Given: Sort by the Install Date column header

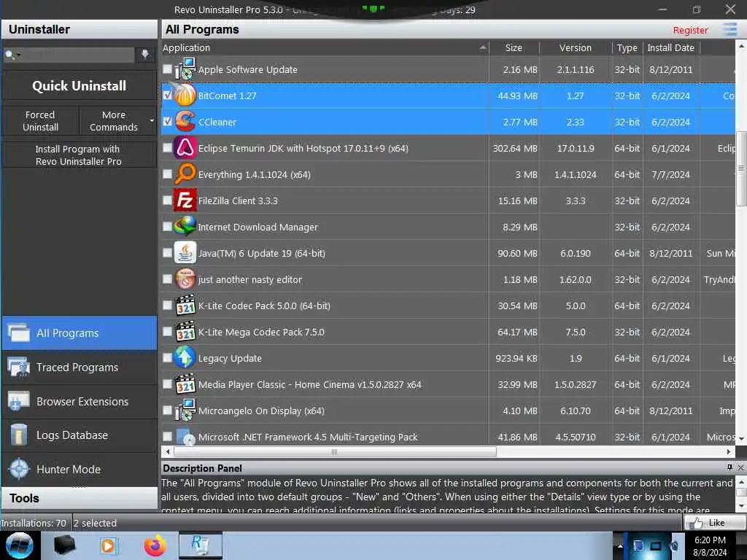Looking at the screenshot, I should click(x=671, y=47).
